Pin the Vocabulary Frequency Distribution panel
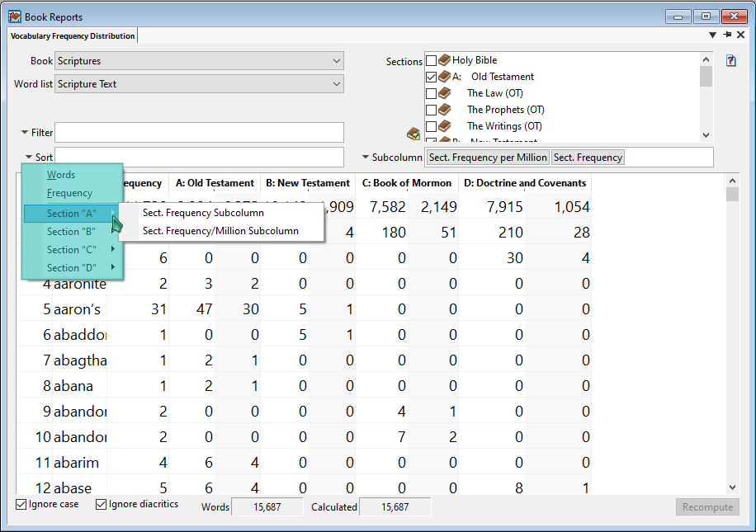The width and height of the screenshot is (756, 532). click(x=727, y=35)
